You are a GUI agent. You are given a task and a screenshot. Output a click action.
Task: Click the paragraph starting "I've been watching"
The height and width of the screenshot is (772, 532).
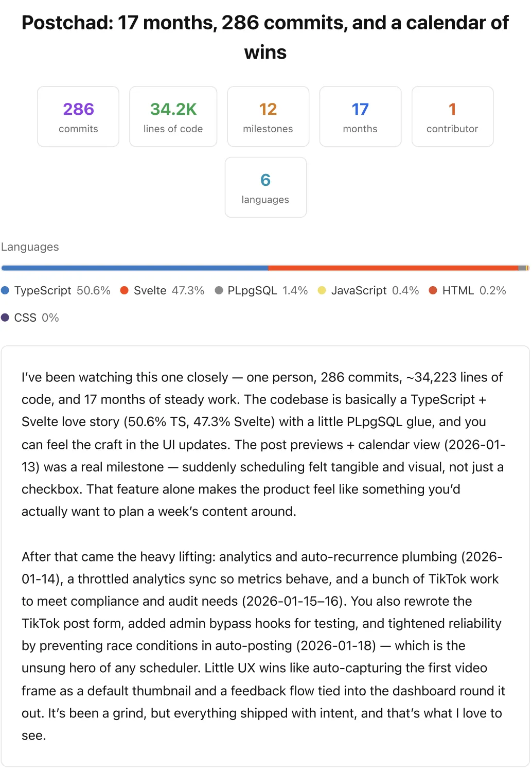(263, 444)
